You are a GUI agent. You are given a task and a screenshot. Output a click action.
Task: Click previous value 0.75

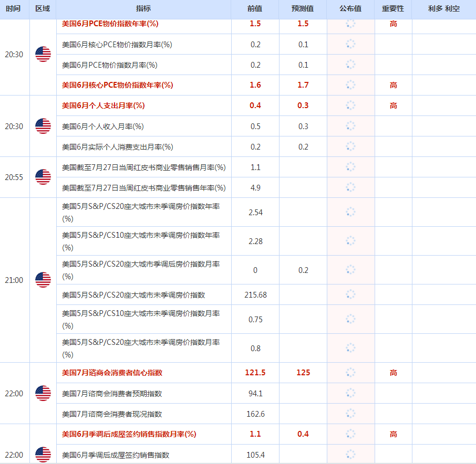click(x=255, y=319)
